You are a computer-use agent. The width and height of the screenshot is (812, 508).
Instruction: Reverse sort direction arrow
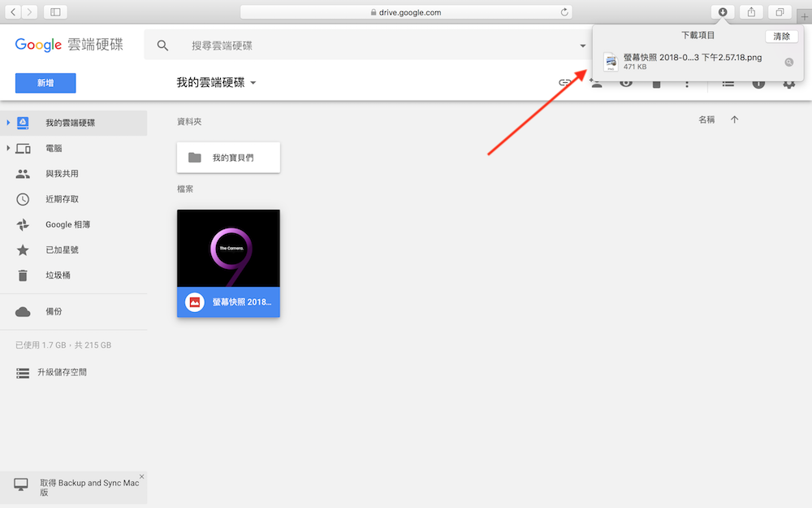coord(734,119)
